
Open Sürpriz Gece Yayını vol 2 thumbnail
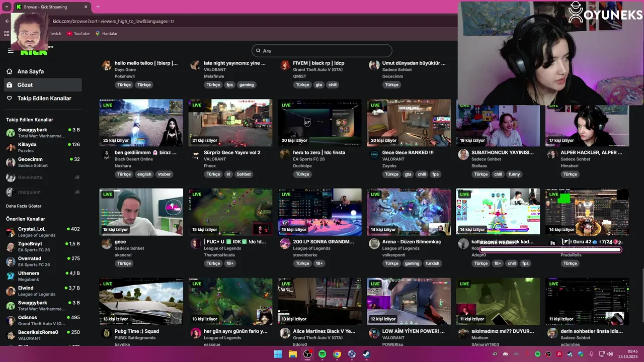230,123
